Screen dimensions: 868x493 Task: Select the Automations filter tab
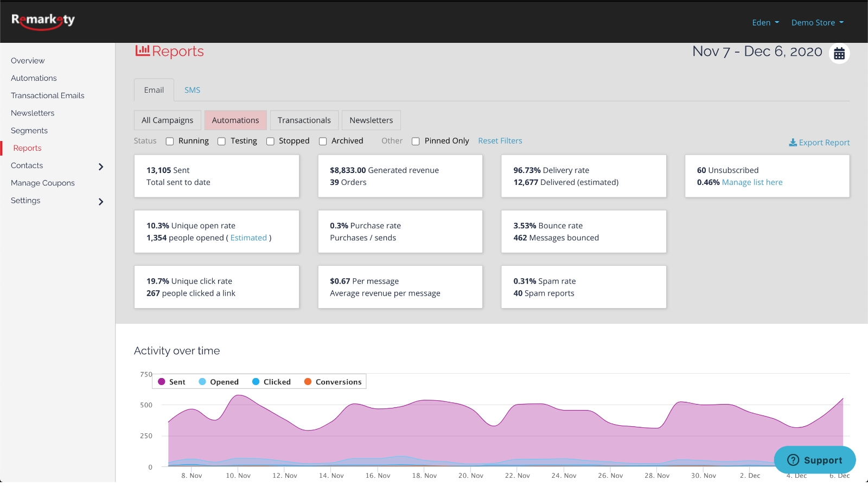coord(235,120)
